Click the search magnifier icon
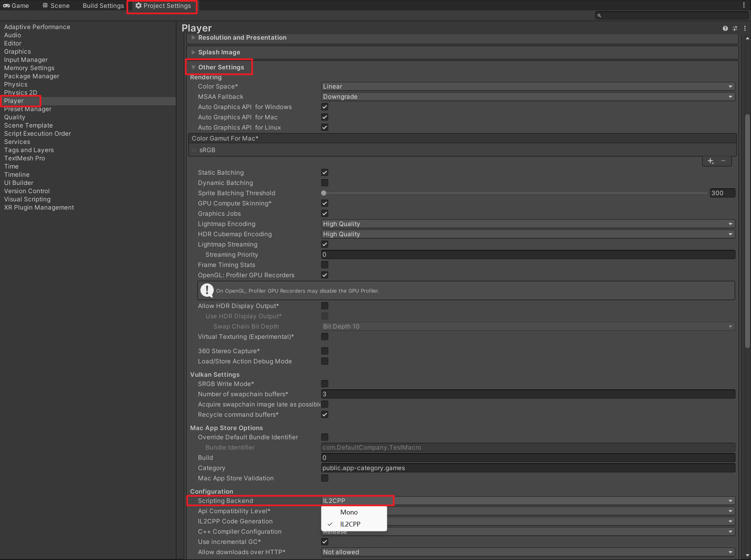 coord(599,15)
